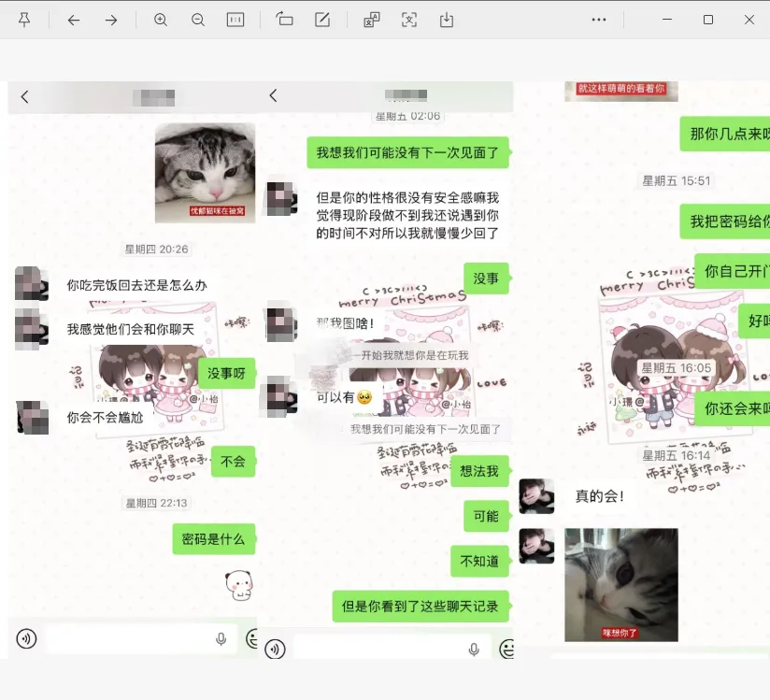Screen dimensions: 770x700
Task: Click the green bubble '没事' in middle chat
Action: coord(486,279)
